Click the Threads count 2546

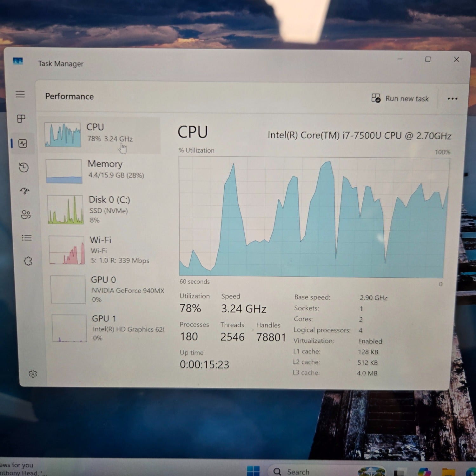pyautogui.click(x=232, y=337)
